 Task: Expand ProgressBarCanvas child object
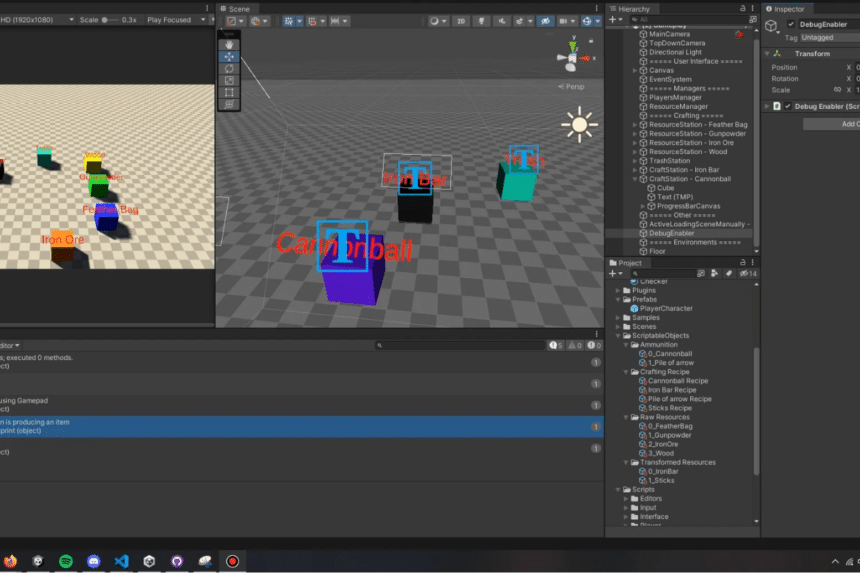click(643, 206)
